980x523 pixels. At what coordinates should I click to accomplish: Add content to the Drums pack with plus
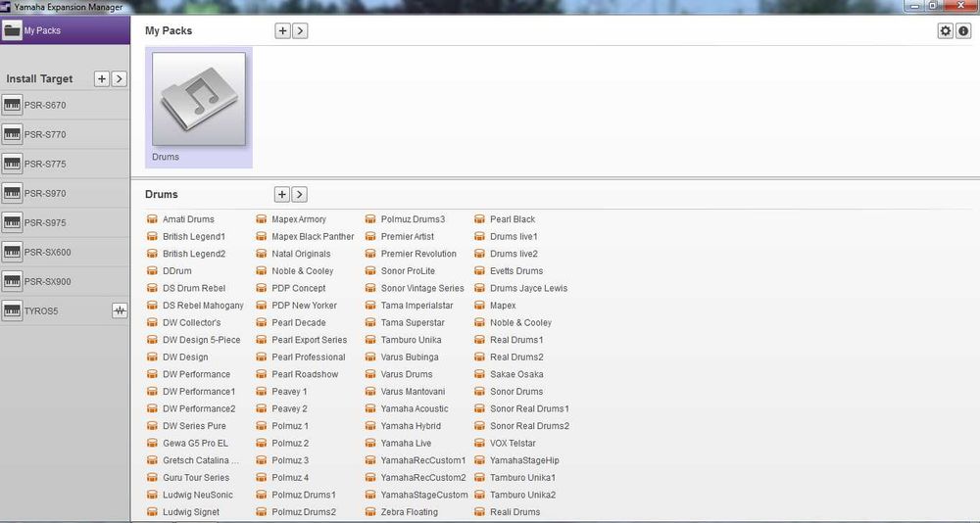click(x=282, y=194)
